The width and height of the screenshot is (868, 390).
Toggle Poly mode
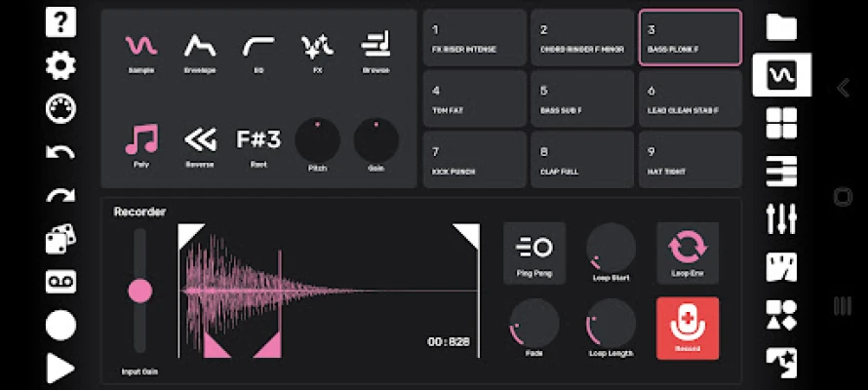[x=141, y=145]
